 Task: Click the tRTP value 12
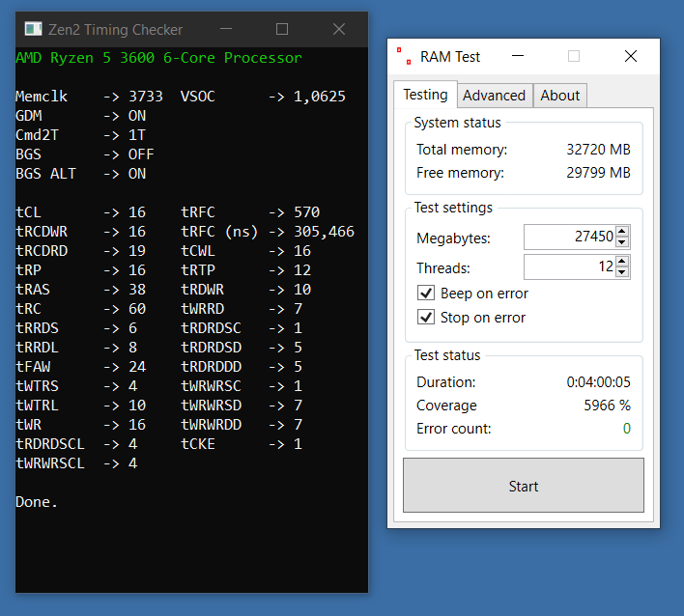point(302,270)
